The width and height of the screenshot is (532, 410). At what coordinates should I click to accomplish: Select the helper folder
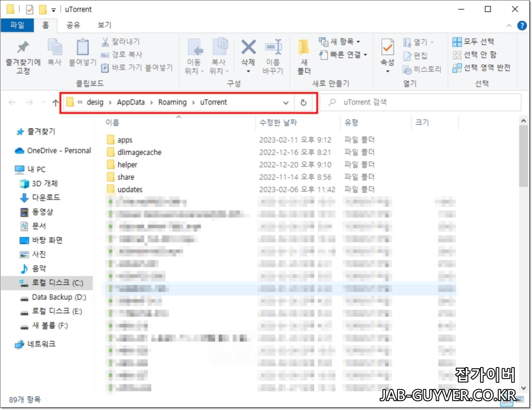(x=122, y=164)
